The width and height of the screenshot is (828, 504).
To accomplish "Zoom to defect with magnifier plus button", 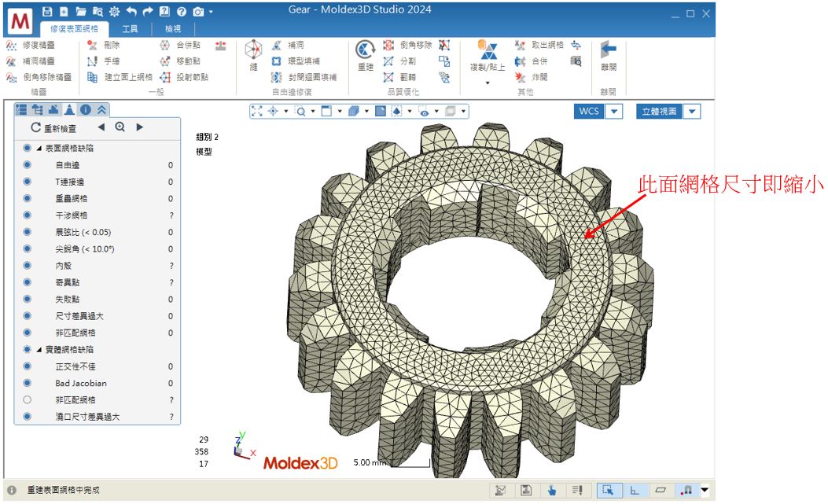I will 120,127.
